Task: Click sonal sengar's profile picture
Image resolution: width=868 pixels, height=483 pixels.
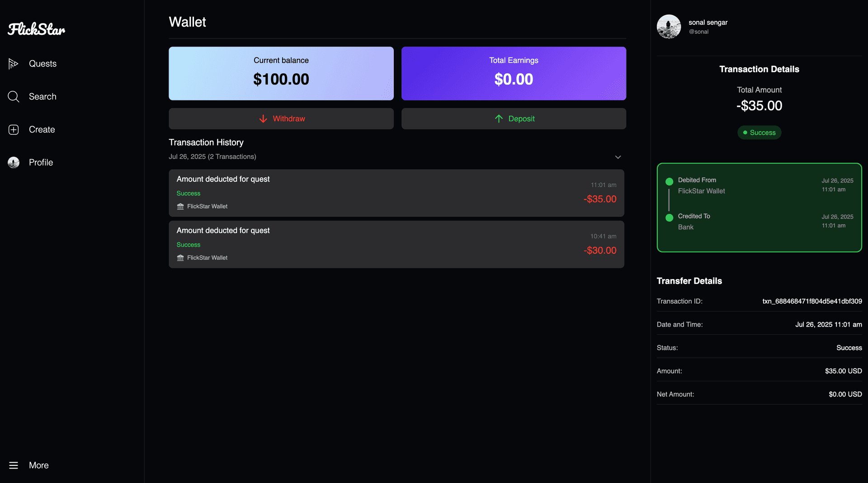Action: tap(669, 27)
